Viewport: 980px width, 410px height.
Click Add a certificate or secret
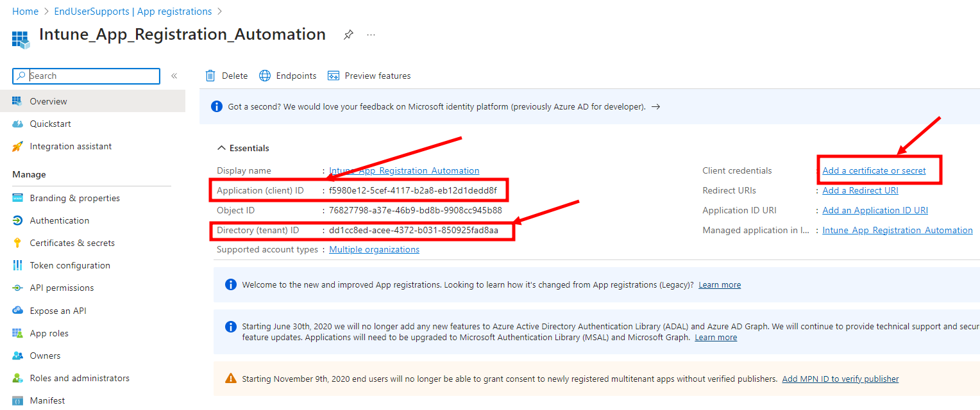tap(874, 171)
